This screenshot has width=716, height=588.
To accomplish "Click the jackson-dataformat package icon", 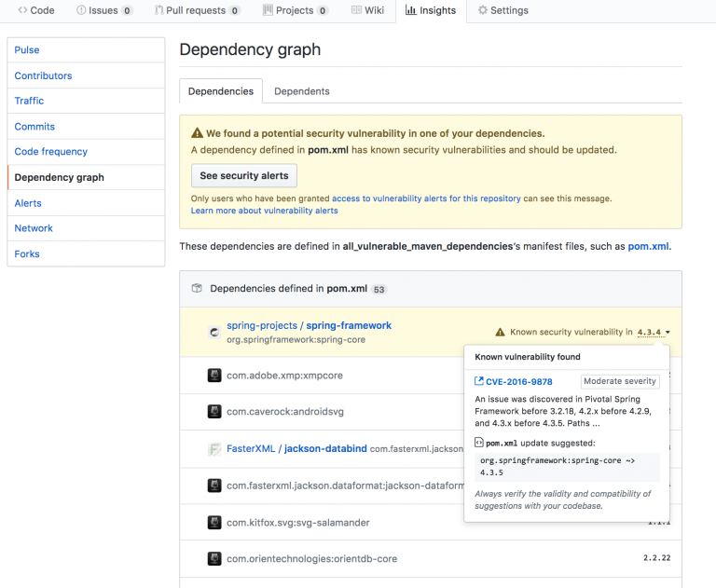I will [213, 485].
